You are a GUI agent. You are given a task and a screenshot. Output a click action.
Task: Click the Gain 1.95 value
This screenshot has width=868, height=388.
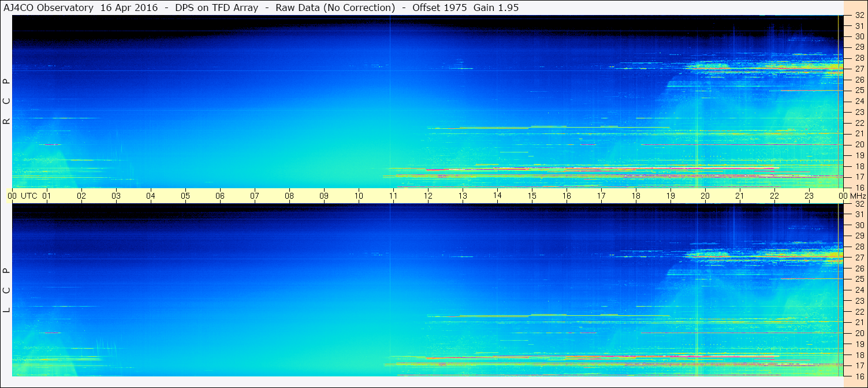496,8
